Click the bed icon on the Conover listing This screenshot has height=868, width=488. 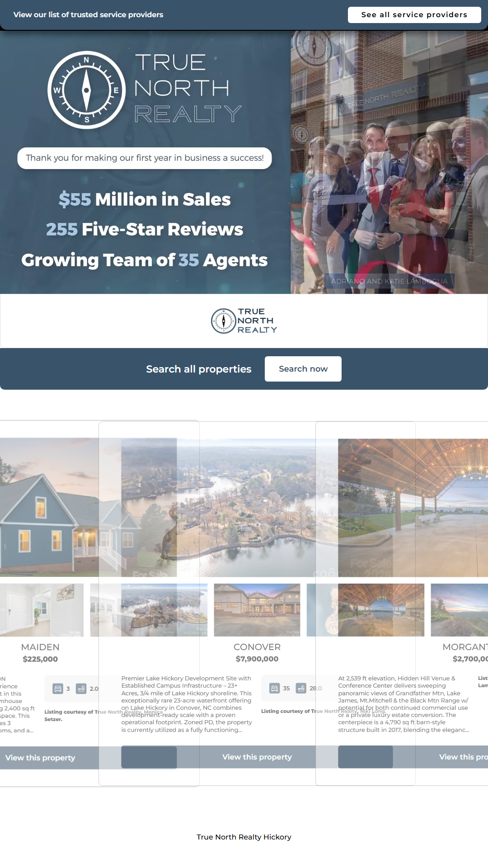click(x=275, y=688)
